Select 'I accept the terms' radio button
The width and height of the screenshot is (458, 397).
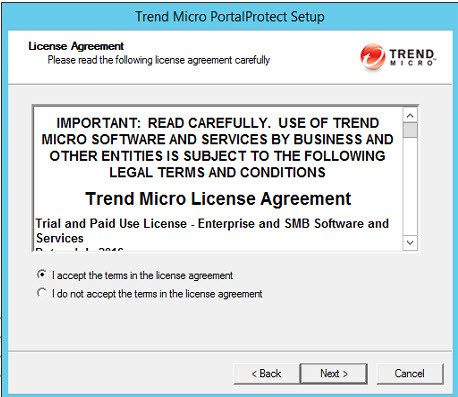pos(42,275)
